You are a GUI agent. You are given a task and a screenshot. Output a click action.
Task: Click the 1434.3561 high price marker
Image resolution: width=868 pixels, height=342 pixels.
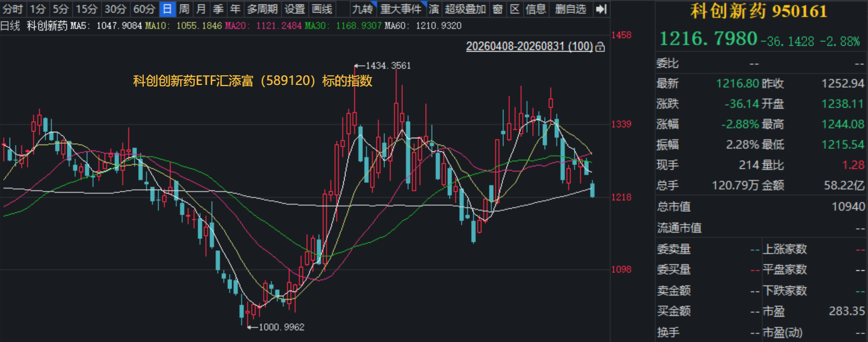388,66
